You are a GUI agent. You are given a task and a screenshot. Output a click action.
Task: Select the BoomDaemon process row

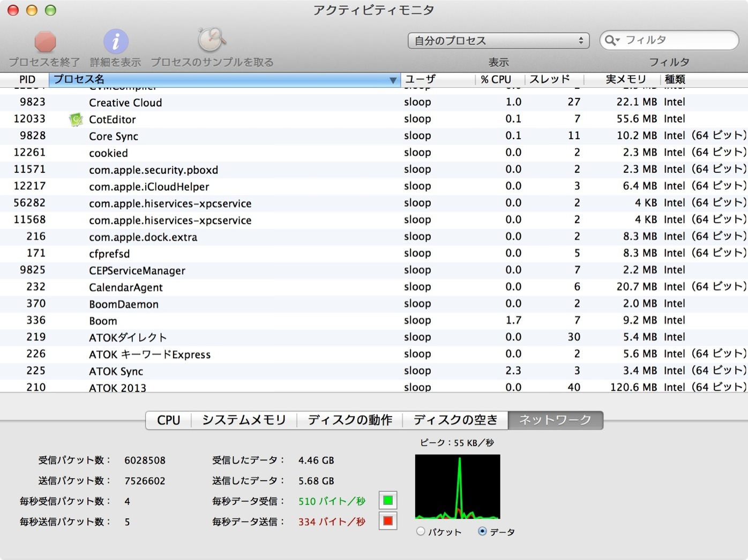pyautogui.click(x=374, y=304)
